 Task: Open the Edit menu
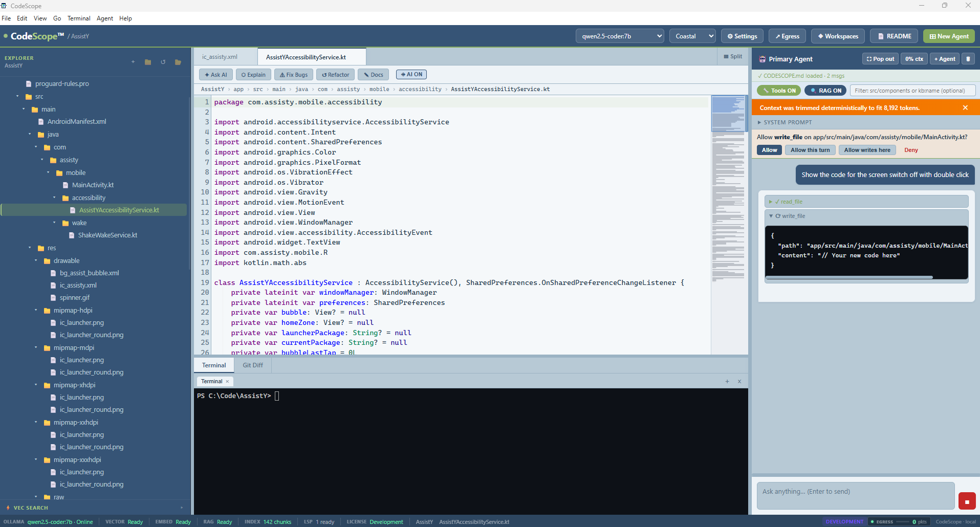click(x=22, y=18)
